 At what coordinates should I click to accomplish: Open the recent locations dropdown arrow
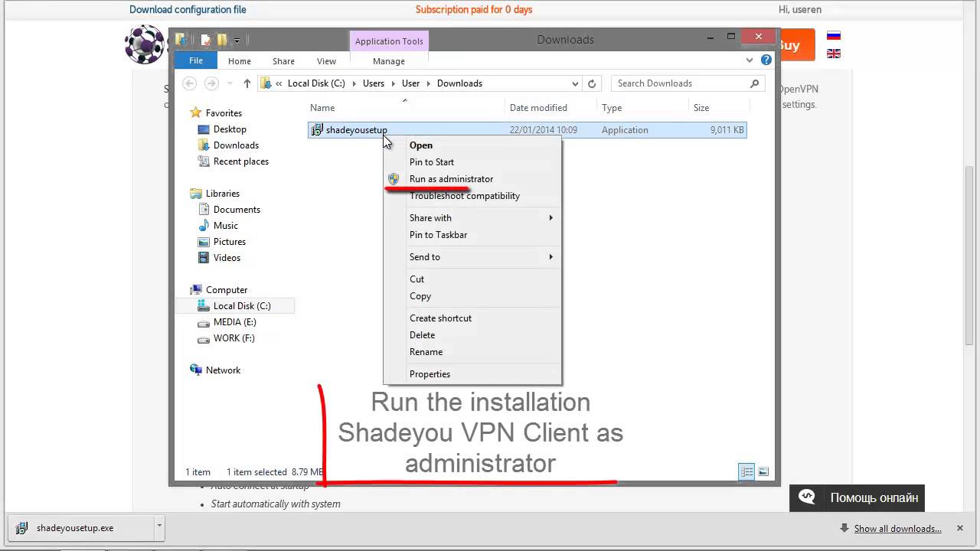229,84
